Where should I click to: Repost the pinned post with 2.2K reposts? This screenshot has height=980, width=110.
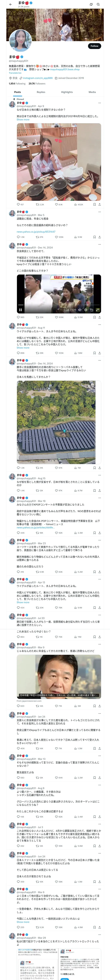40,204
